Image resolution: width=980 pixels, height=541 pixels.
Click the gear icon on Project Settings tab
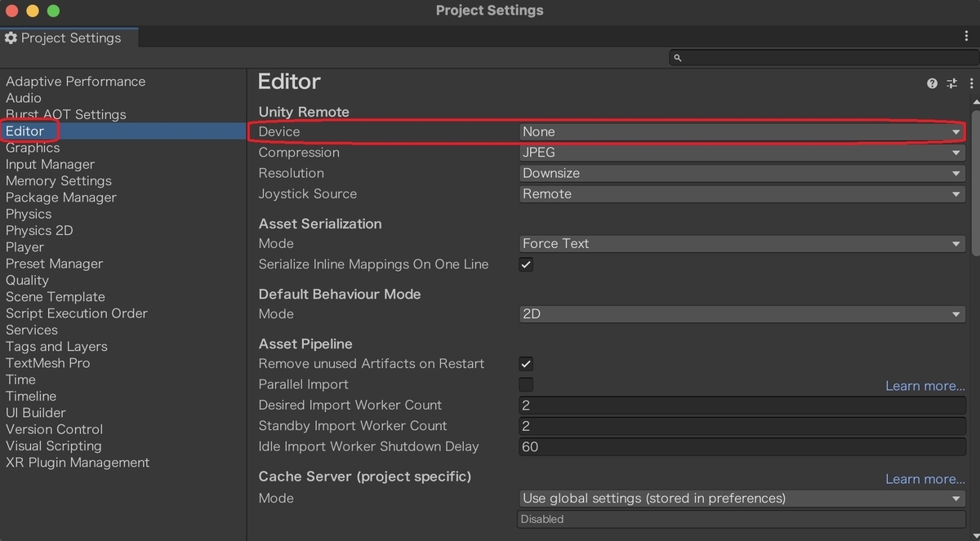point(11,38)
